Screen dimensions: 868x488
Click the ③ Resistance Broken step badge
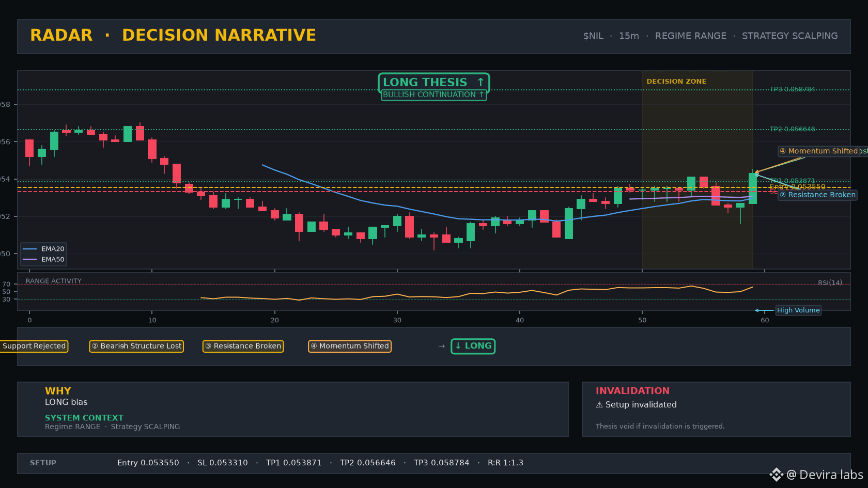pyautogui.click(x=243, y=346)
